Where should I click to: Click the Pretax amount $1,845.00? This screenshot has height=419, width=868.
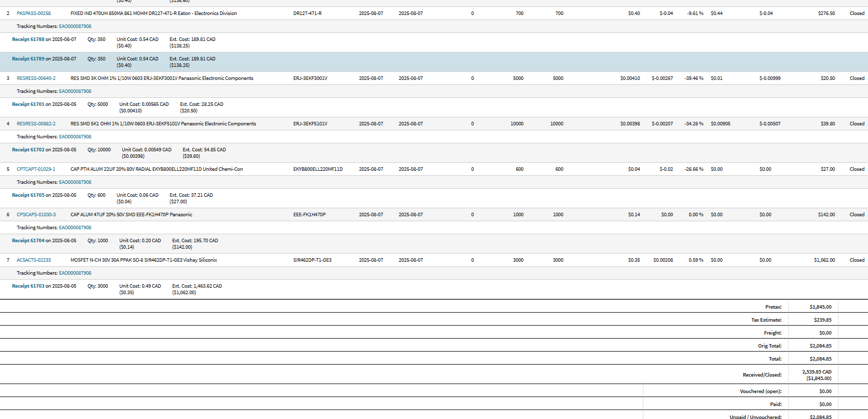pos(820,307)
